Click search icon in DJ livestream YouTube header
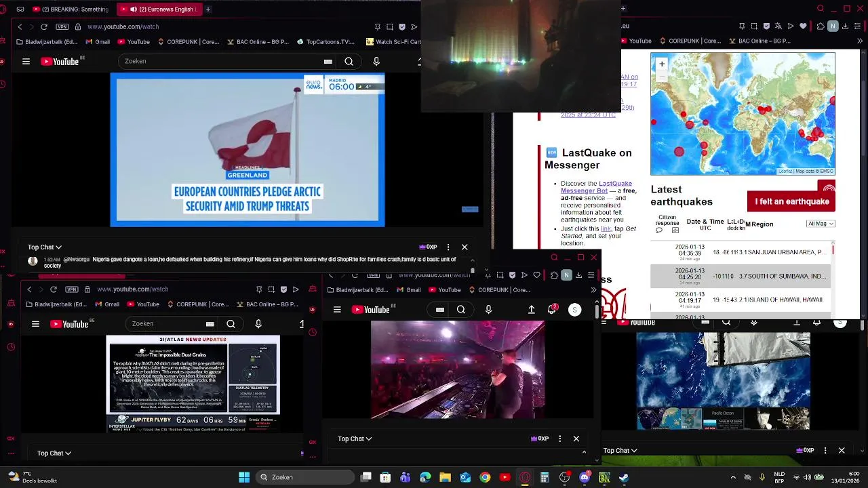 461,310
